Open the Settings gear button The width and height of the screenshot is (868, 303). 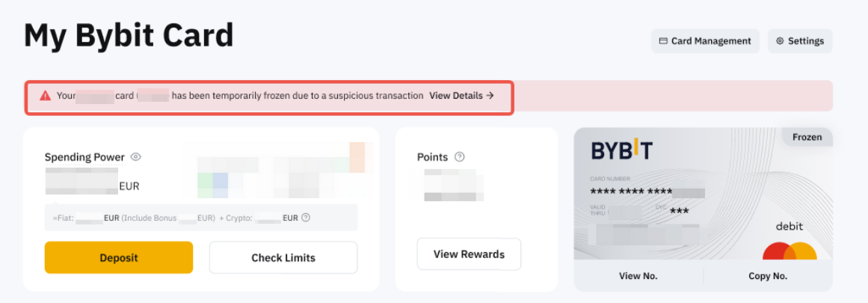800,41
